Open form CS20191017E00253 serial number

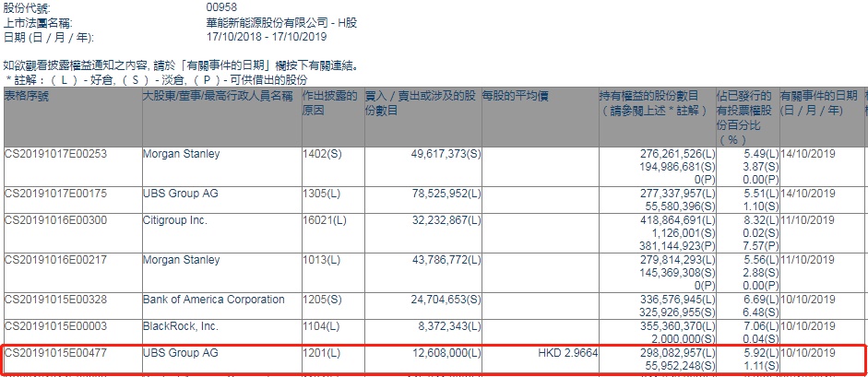pyautogui.click(x=55, y=154)
